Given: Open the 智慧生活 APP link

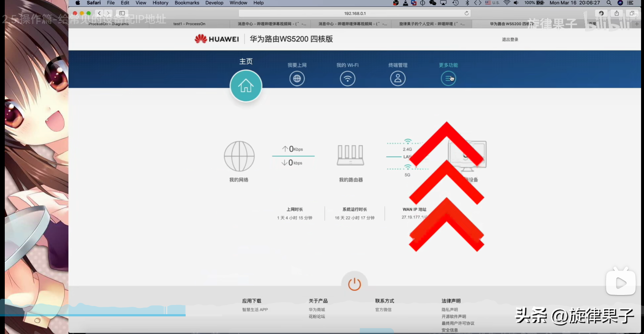Looking at the screenshot, I should (x=255, y=310).
